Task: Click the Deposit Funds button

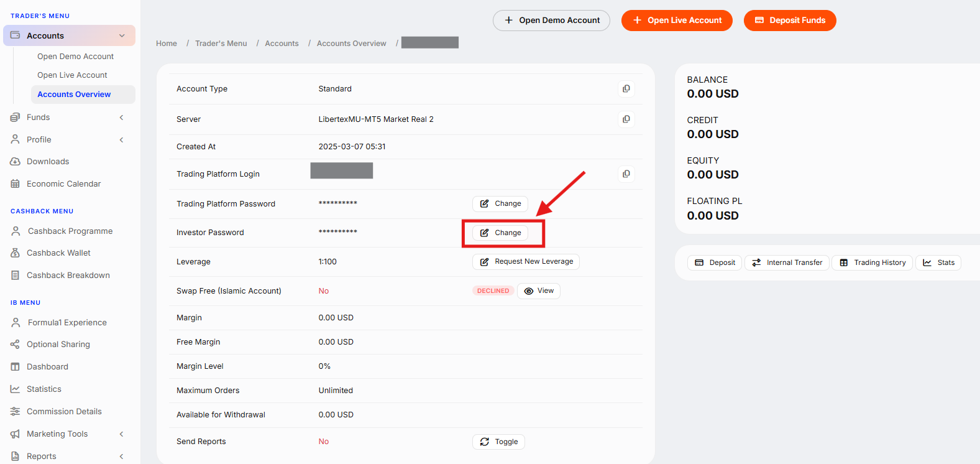Action: pos(790,21)
